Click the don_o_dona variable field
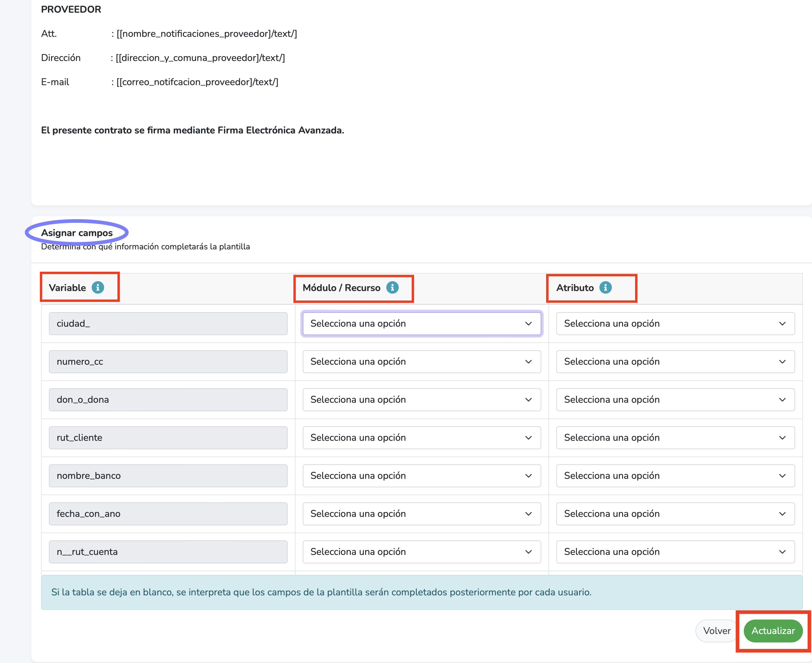 tap(168, 400)
